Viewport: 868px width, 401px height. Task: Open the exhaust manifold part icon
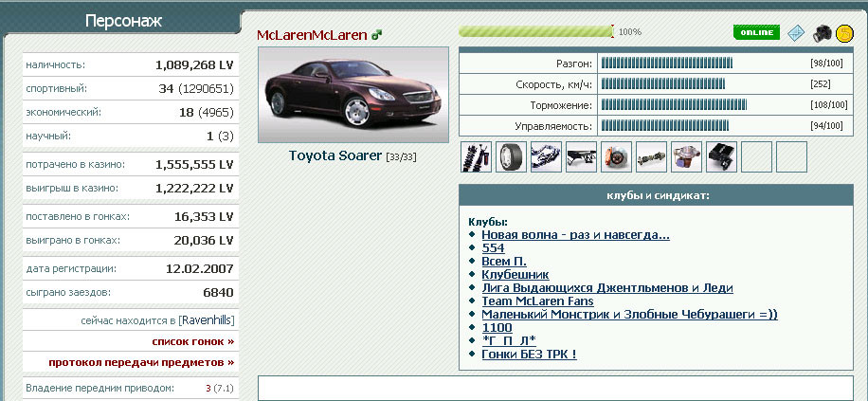coord(546,157)
